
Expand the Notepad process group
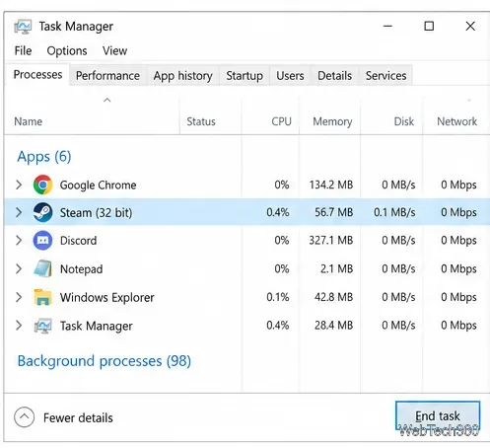(x=19, y=268)
